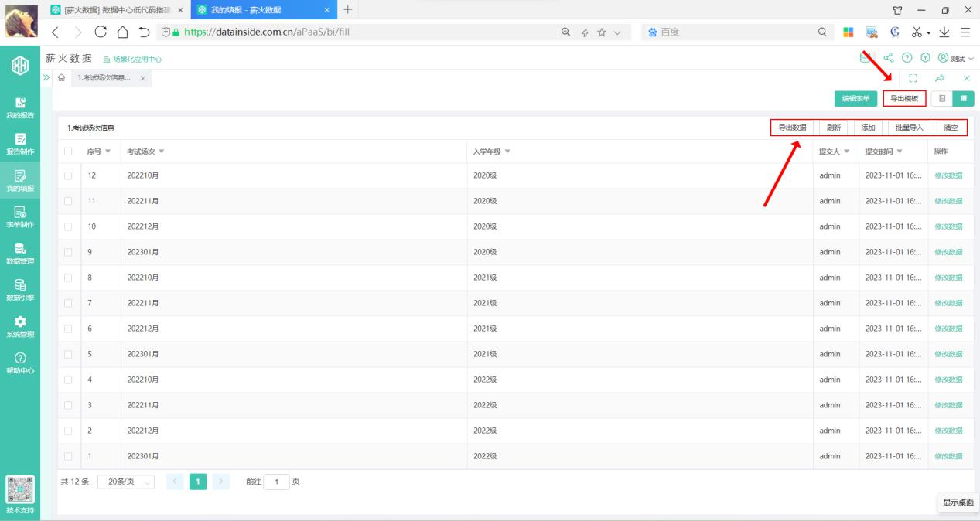Open 系统管理 gear icon
Image resolution: width=980 pixels, height=521 pixels.
click(20, 326)
